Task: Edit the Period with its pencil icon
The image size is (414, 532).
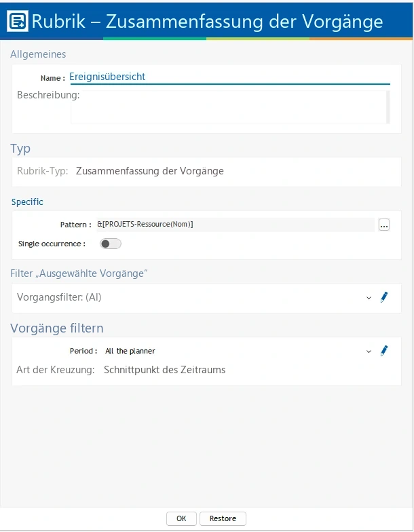Action: tap(384, 351)
